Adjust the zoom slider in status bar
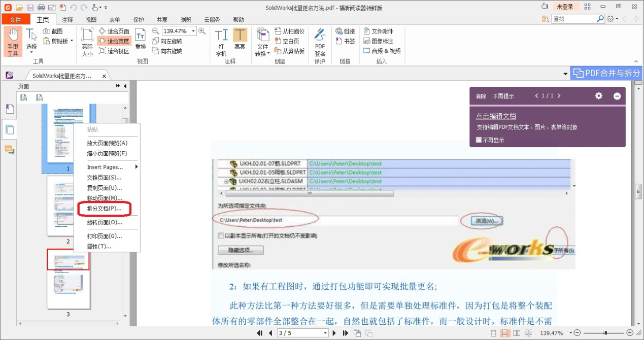Viewport: 644px width, 340px height. pos(606,333)
